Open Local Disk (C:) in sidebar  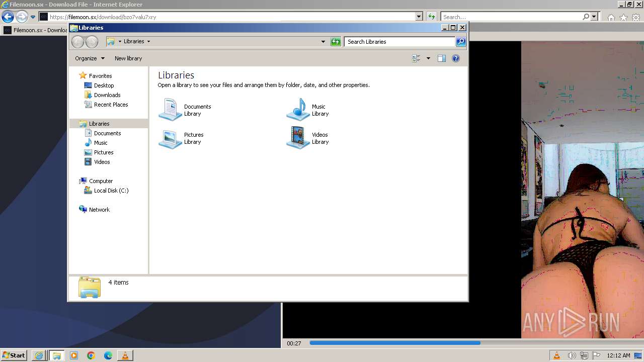pyautogui.click(x=111, y=191)
